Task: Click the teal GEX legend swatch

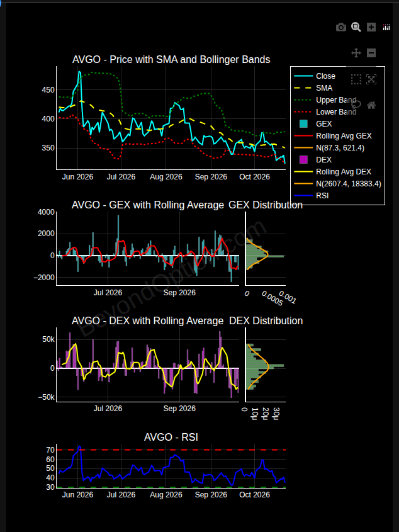Action: click(304, 124)
